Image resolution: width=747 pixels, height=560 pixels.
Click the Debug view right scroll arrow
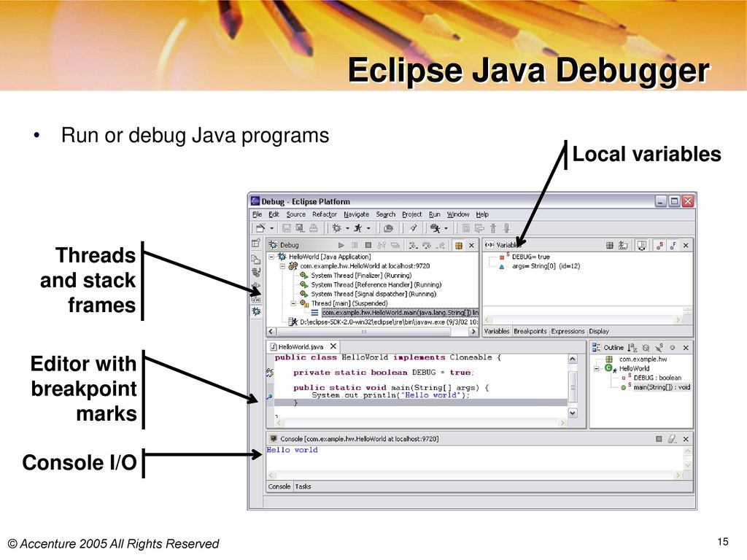pyautogui.click(x=473, y=332)
